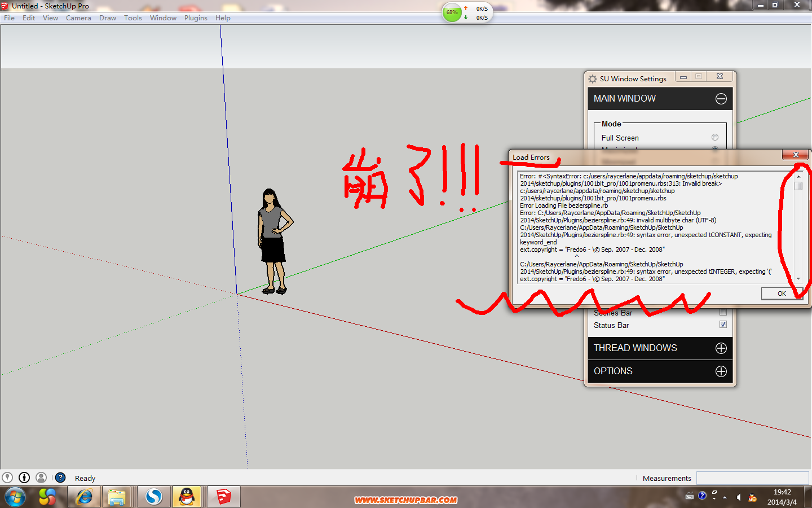
Task: Toggle the Scenes Bar checkbox
Action: point(723,312)
